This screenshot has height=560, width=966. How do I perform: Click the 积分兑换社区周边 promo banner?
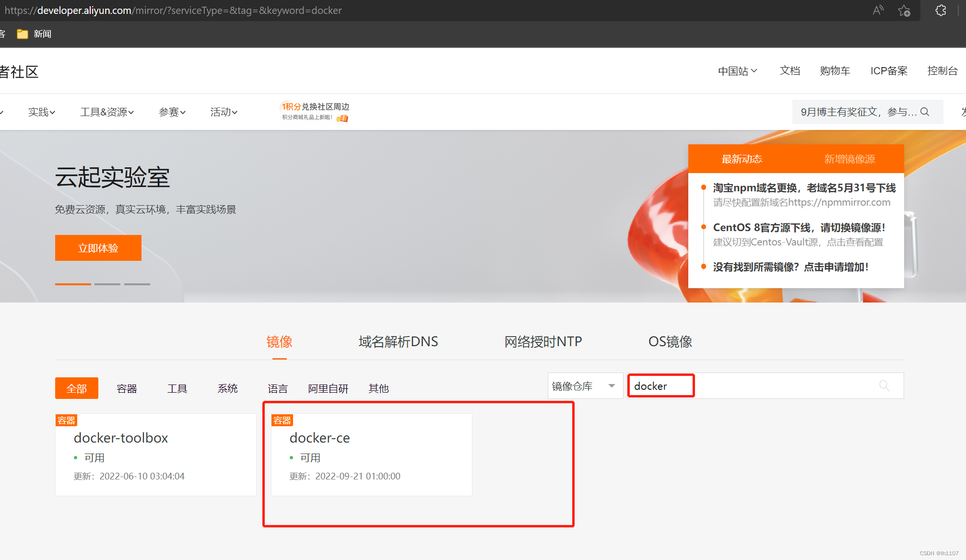[x=315, y=111]
